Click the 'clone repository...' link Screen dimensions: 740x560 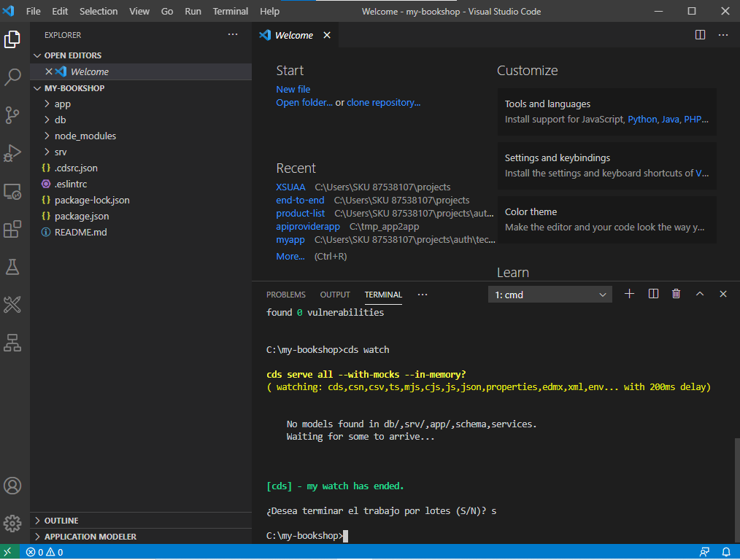click(x=383, y=103)
